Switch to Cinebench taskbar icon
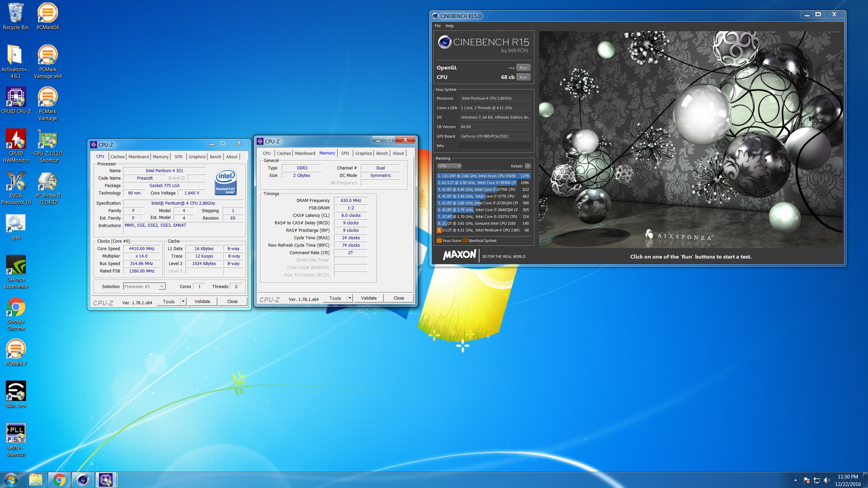Viewport: 868px width, 488px height. (83, 480)
